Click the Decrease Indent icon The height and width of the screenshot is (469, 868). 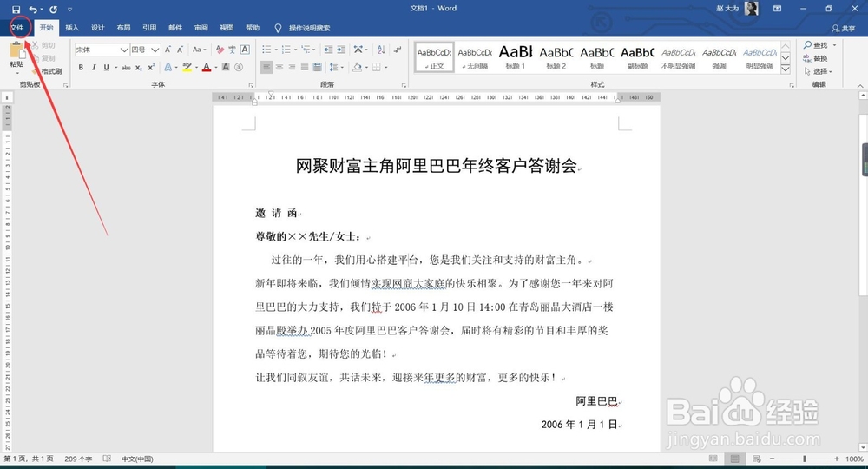point(328,50)
